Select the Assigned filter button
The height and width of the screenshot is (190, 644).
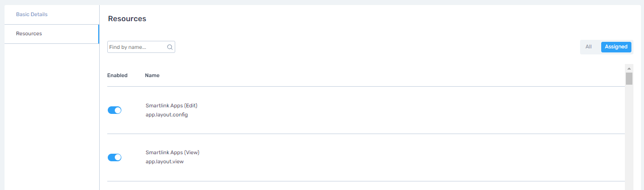[x=616, y=47]
